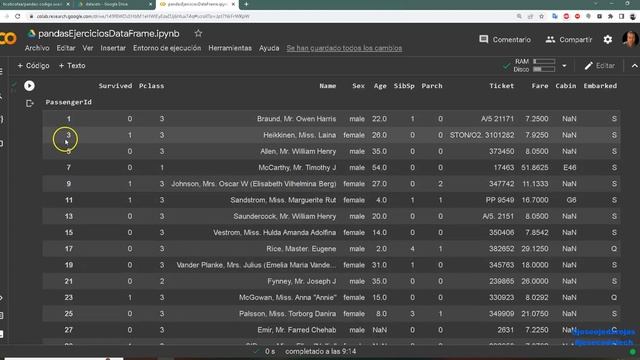Click the RAM and Disco usage indicator
This screenshot has height=360, width=640.
[x=534, y=65]
